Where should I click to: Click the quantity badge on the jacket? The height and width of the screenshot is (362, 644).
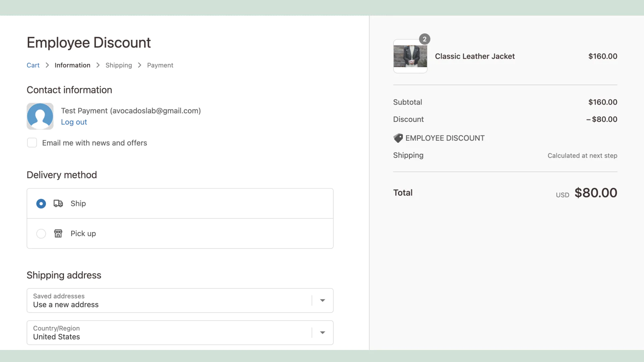click(425, 39)
